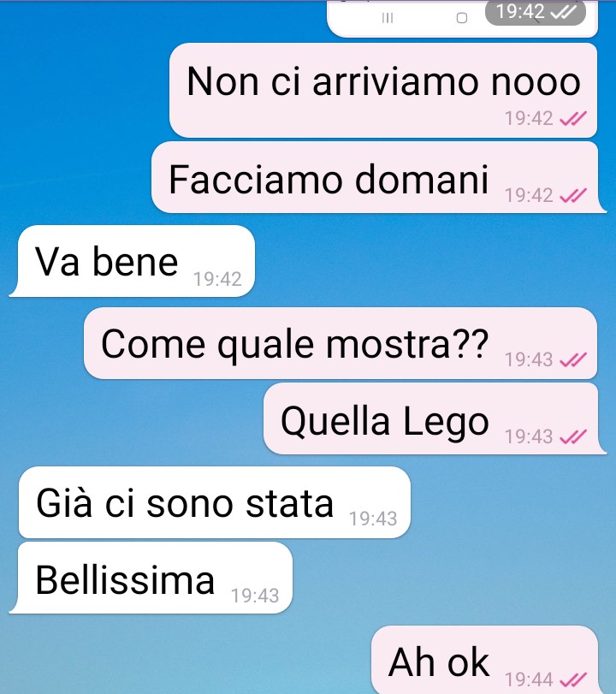Tap the recent-apps bars icon in thumbnail
This screenshot has width=616, height=694.
click(388, 18)
